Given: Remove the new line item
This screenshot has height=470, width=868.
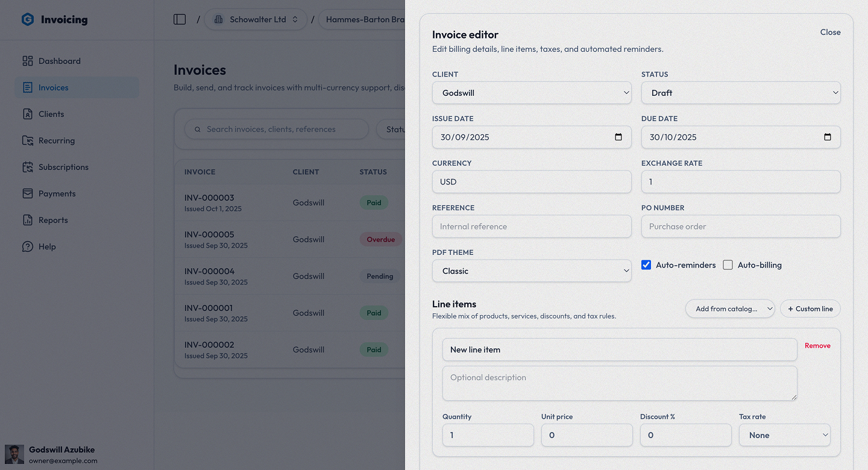Looking at the screenshot, I should 817,346.
